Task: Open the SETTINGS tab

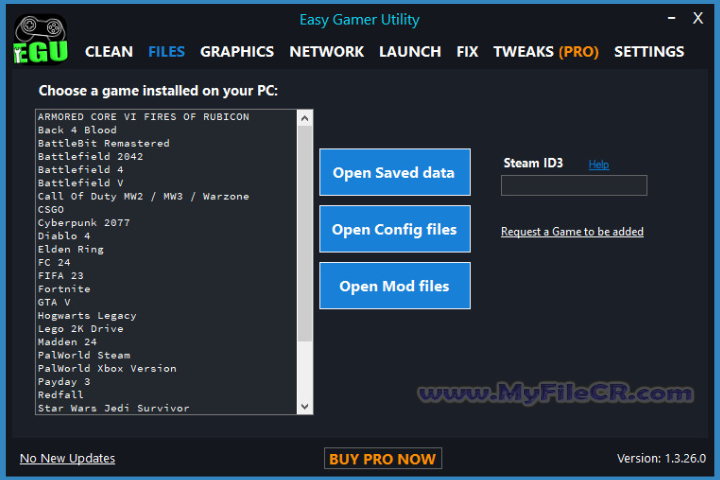Action: (649, 52)
